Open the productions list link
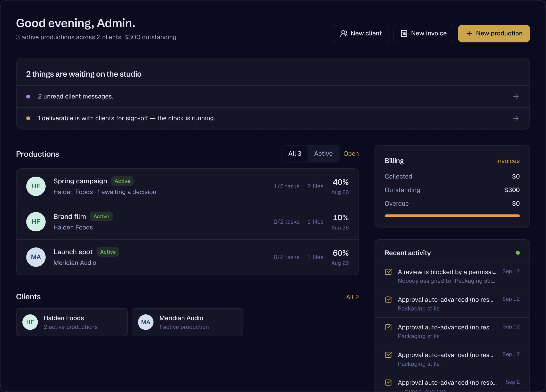 [x=351, y=154]
